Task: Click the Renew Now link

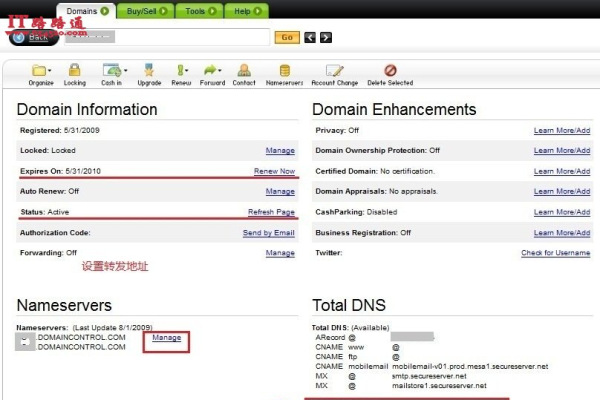Action: 274,171
